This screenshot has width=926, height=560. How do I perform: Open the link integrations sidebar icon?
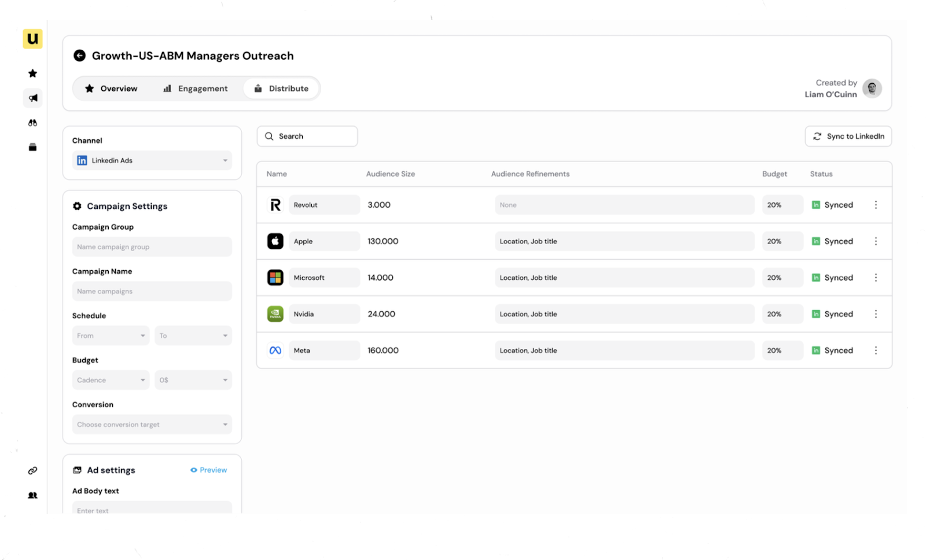[x=32, y=470]
